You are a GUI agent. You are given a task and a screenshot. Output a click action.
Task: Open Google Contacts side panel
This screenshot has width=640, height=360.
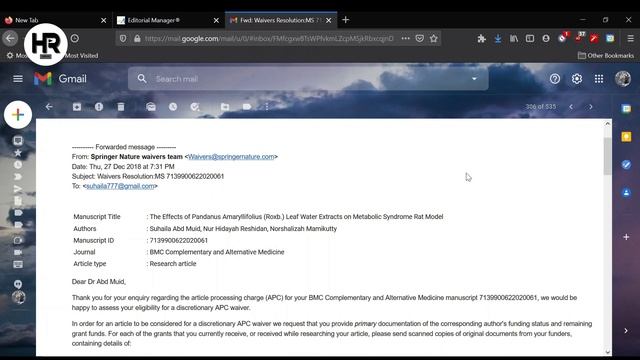(x=626, y=192)
